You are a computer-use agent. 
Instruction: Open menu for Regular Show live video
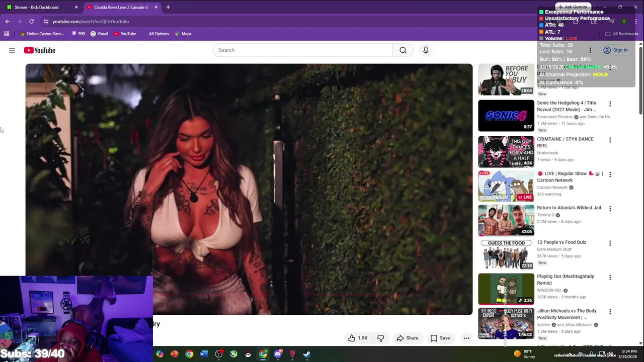[610, 174]
